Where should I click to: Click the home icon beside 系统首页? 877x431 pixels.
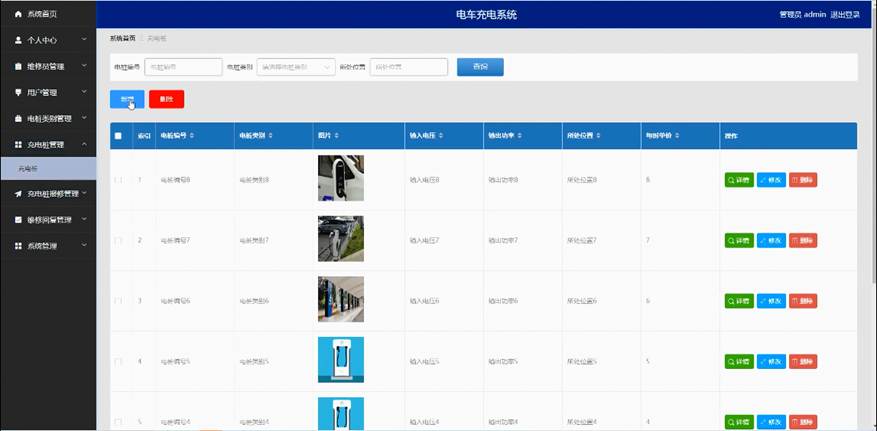(x=18, y=14)
